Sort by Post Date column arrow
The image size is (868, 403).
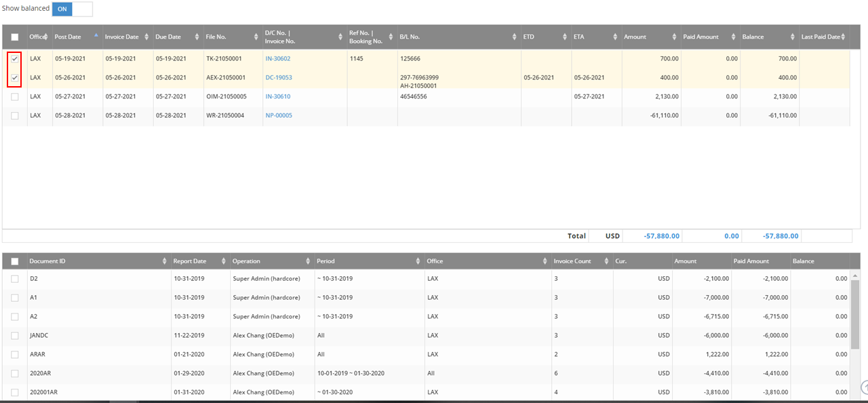pyautogui.click(x=96, y=35)
